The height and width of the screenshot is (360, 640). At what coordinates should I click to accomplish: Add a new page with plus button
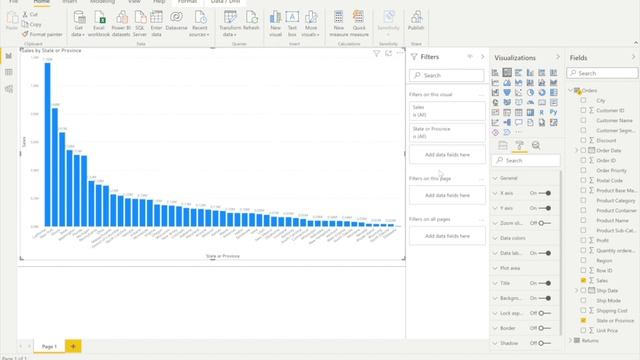point(73,346)
